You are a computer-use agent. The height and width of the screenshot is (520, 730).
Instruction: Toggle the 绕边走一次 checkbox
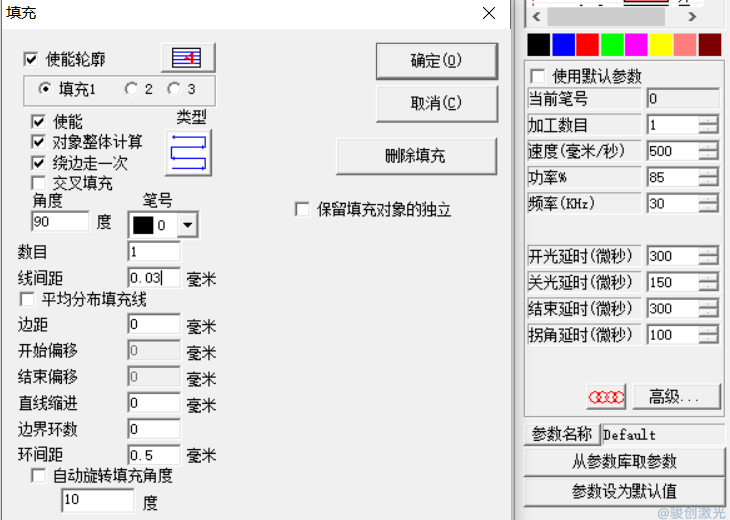coord(39,162)
